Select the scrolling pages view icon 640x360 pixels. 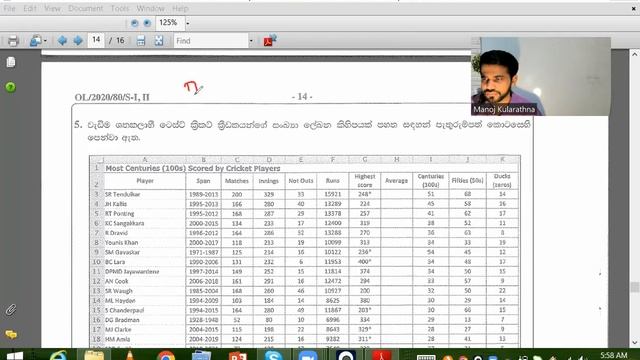[141, 40]
